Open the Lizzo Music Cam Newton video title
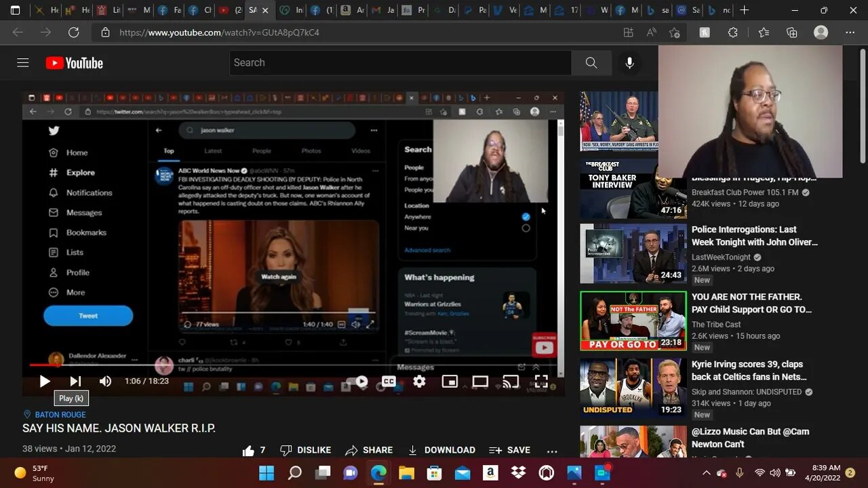 (x=750, y=438)
